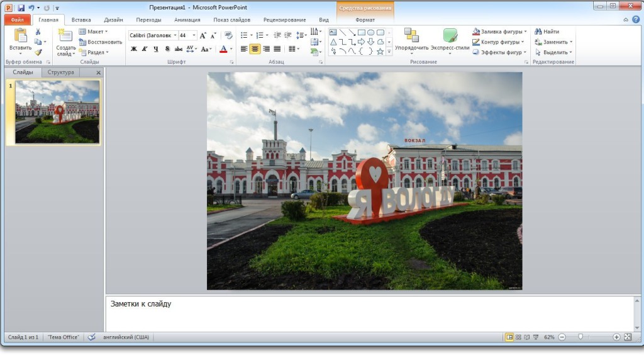The height and width of the screenshot is (355, 644).
Task: Open Раздел section dropdown
Action: pyautogui.click(x=94, y=53)
